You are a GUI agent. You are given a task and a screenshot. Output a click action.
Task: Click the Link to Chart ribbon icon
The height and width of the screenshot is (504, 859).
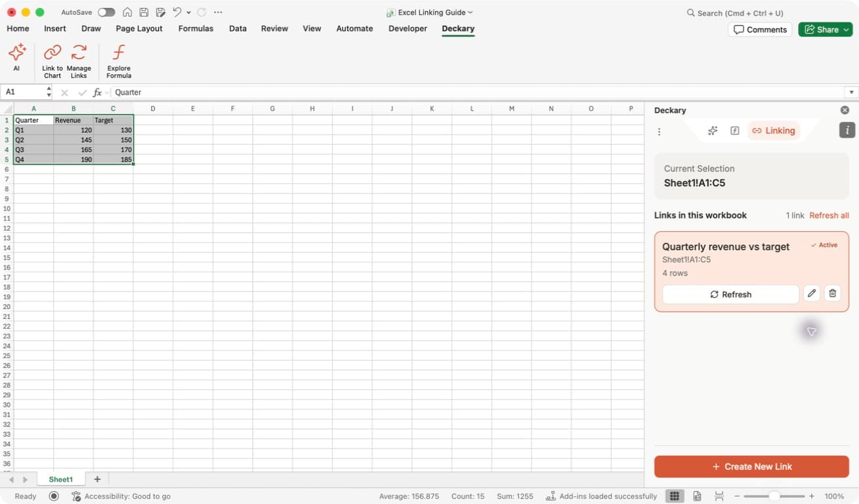pos(52,60)
